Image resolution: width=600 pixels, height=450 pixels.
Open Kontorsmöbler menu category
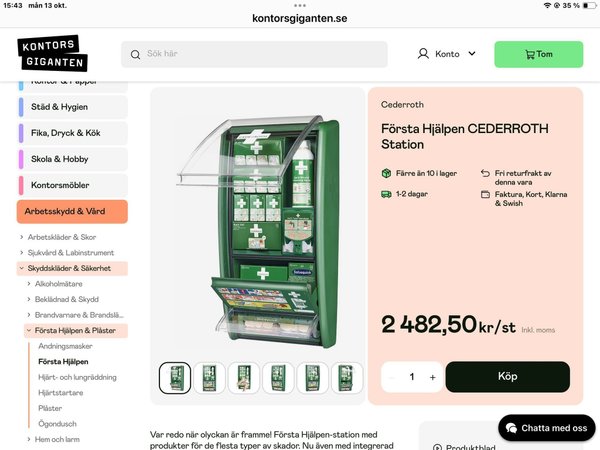pyautogui.click(x=72, y=185)
